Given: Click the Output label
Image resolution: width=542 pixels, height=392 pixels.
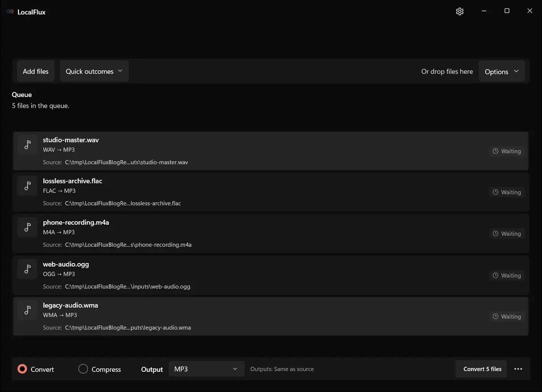Looking at the screenshot, I should (x=152, y=369).
